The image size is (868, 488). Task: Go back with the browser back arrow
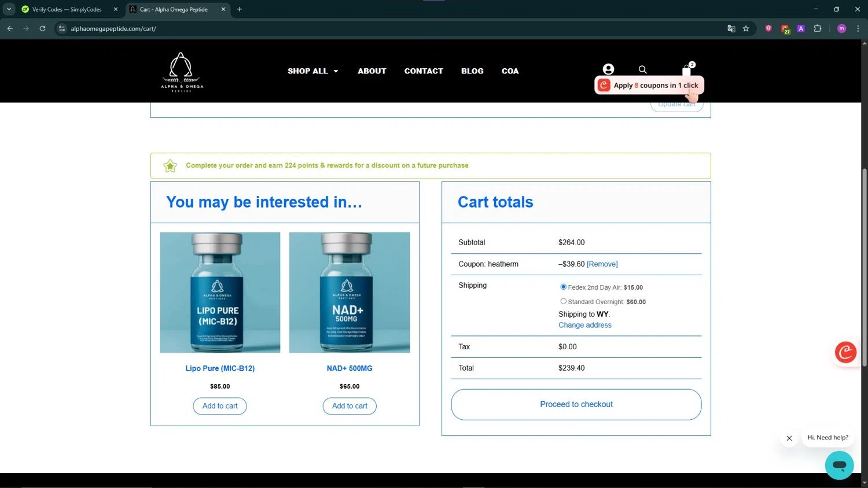pyautogui.click(x=10, y=28)
